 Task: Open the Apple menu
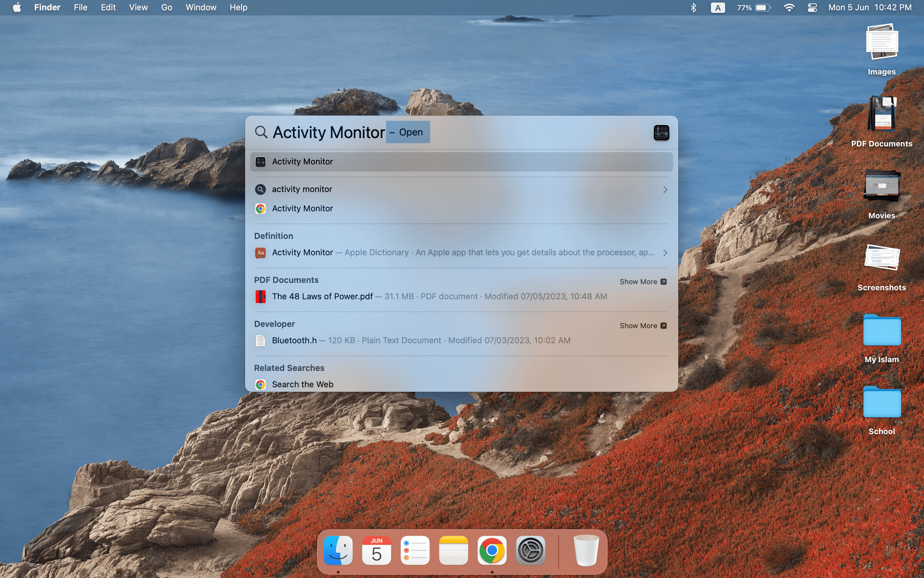tap(17, 8)
